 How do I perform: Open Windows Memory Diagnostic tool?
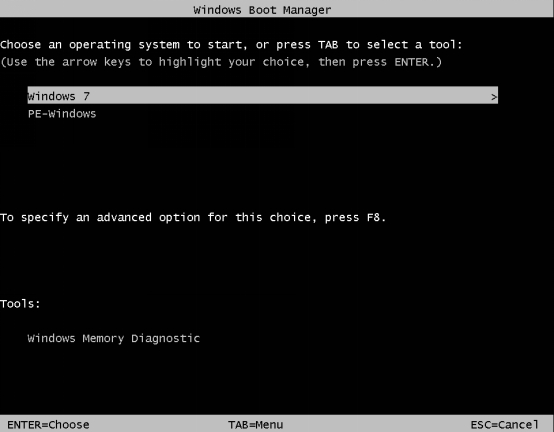point(114,339)
